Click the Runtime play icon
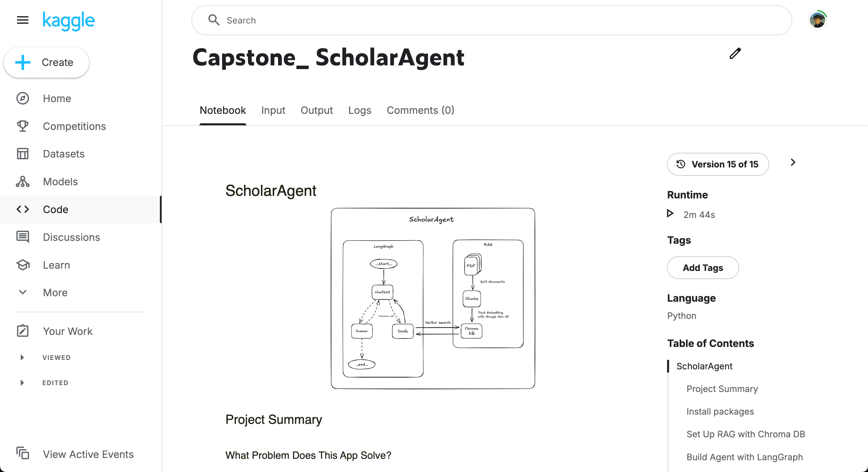The width and height of the screenshot is (868, 472). coord(670,214)
